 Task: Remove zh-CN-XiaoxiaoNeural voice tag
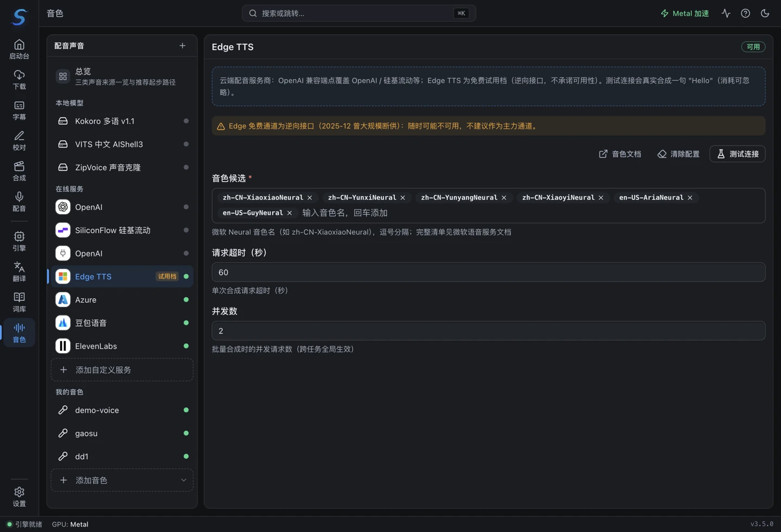(x=310, y=197)
